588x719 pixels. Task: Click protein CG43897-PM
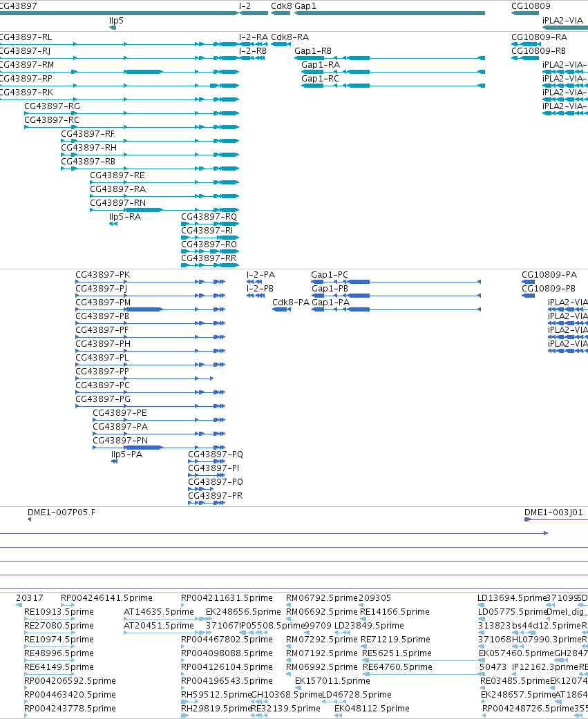[150, 309]
